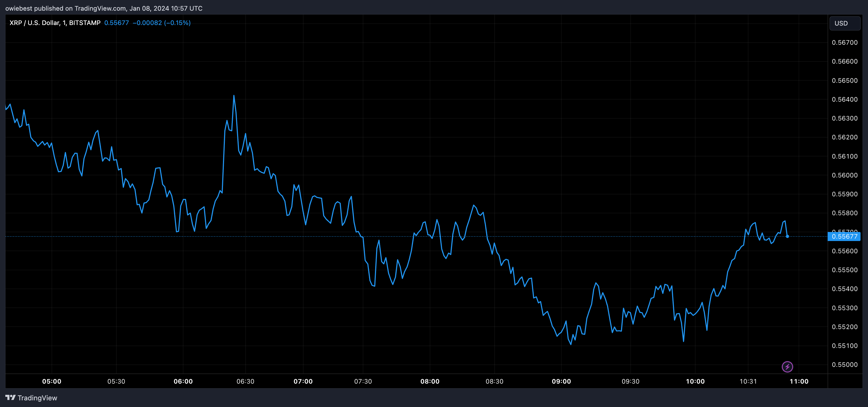
Task: Select the 07:00 time axis label
Action: pyautogui.click(x=303, y=381)
